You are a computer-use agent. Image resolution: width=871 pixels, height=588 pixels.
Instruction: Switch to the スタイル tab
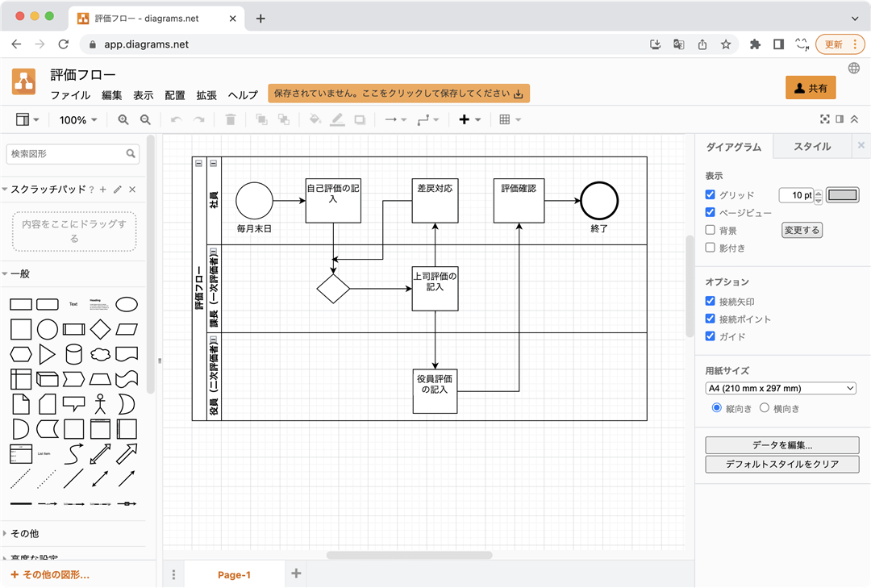pyautogui.click(x=811, y=146)
